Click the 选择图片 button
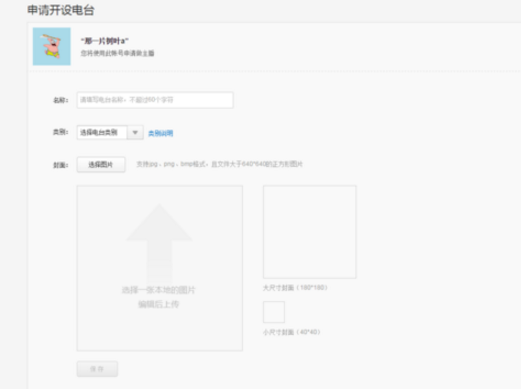521x389 pixels. (x=101, y=165)
